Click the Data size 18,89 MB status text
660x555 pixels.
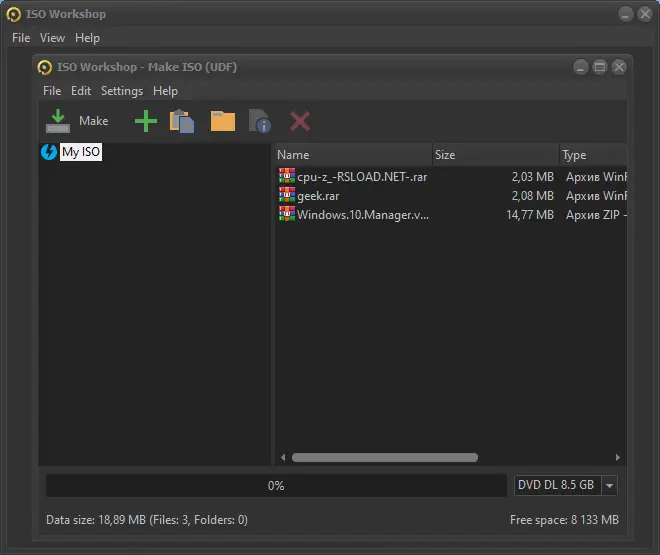pos(147,520)
